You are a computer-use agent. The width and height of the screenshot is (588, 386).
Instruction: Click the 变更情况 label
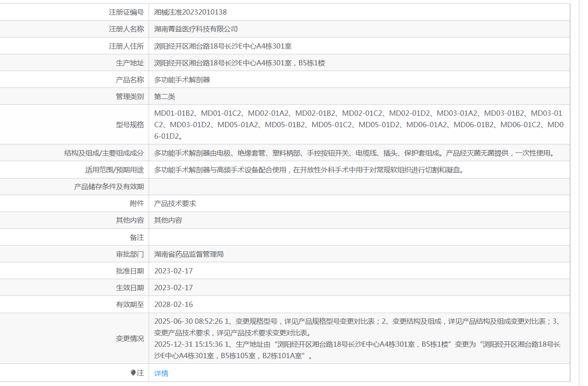click(x=130, y=338)
